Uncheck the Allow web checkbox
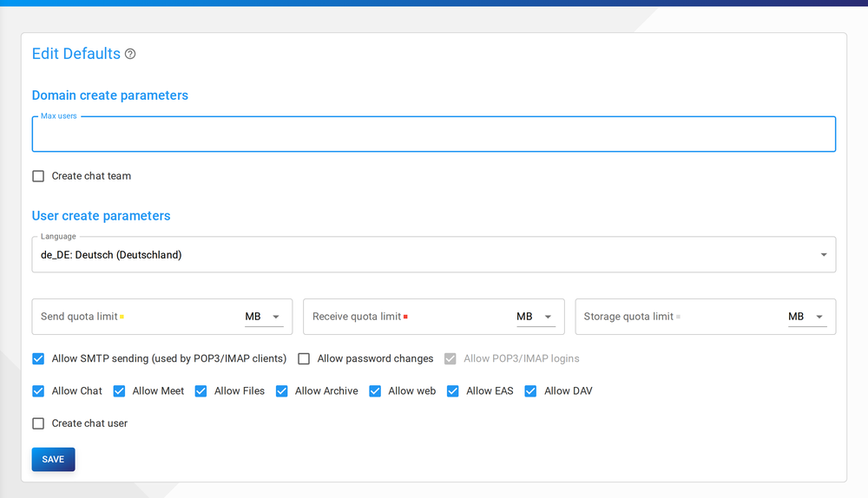Image resolution: width=868 pixels, height=498 pixels. pyautogui.click(x=375, y=391)
